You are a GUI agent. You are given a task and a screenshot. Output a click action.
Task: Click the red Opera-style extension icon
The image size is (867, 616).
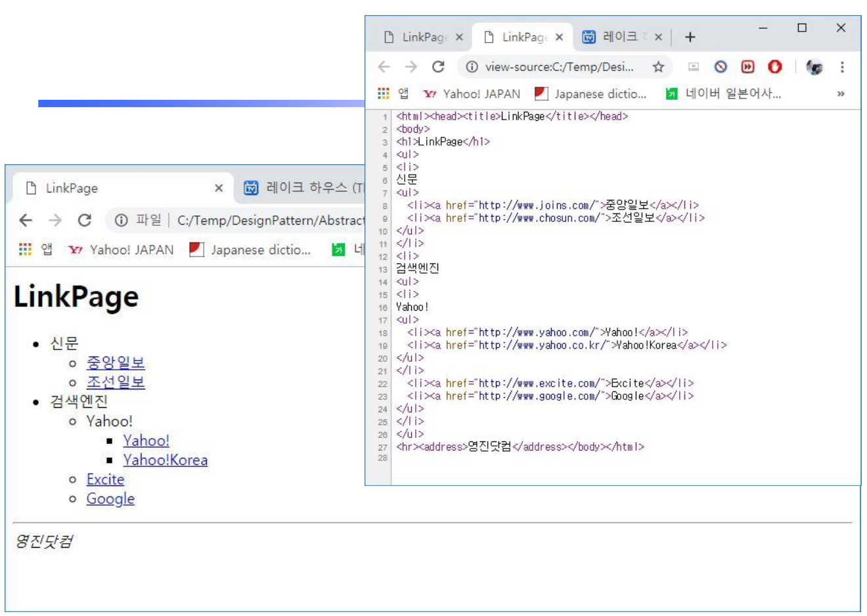tap(775, 67)
